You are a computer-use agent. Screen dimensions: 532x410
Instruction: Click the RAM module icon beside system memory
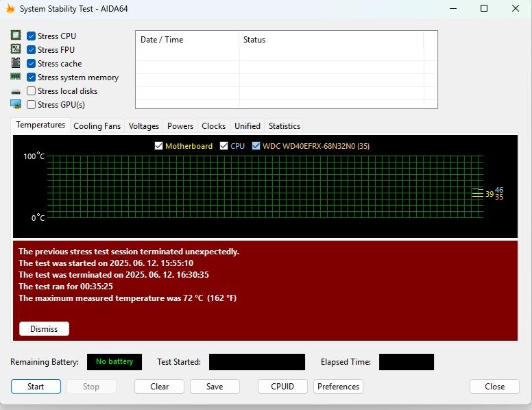click(x=16, y=76)
